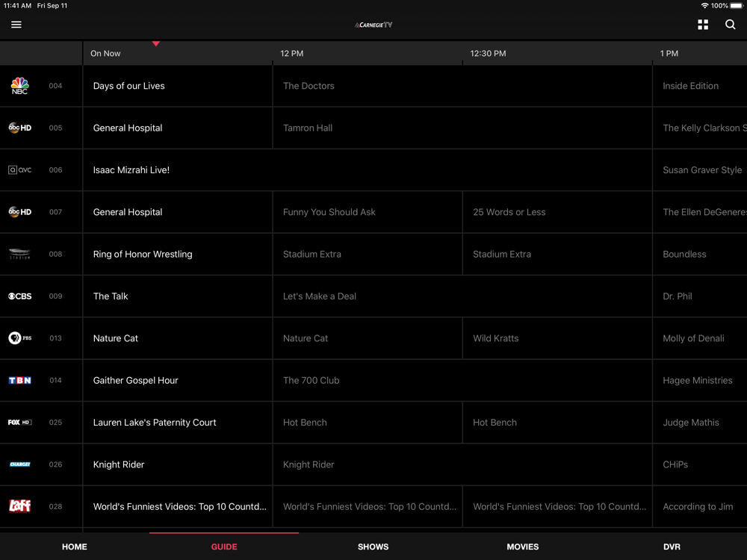Image resolution: width=747 pixels, height=560 pixels.
Task: Select the GUIDE tab
Action: tap(224, 547)
